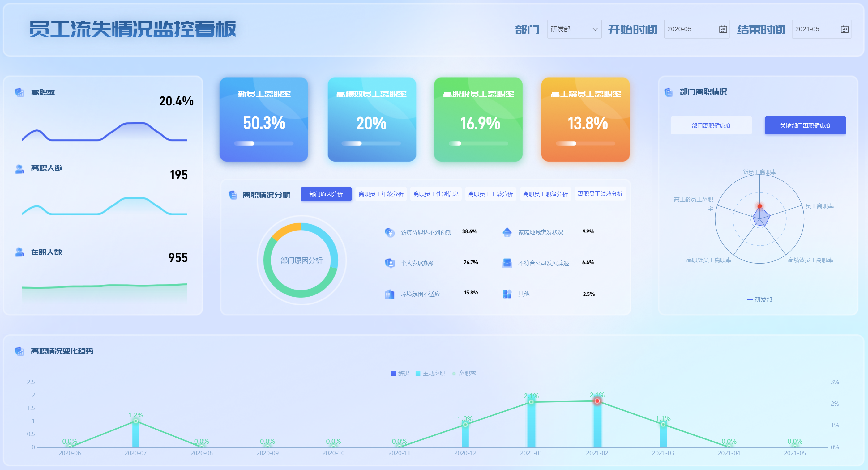Switch to 离职员工绩效分析 tab
Image resolution: width=868 pixels, height=470 pixels.
pyautogui.click(x=600, y=193)
